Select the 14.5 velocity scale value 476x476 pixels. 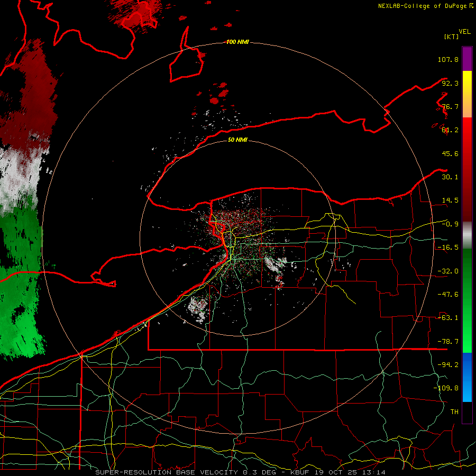450,200
